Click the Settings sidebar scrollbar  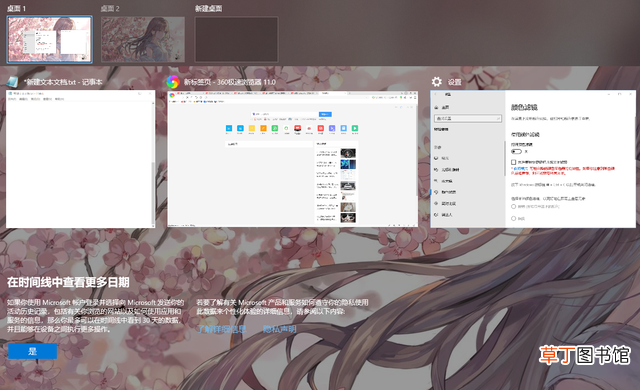coord(504,159)
